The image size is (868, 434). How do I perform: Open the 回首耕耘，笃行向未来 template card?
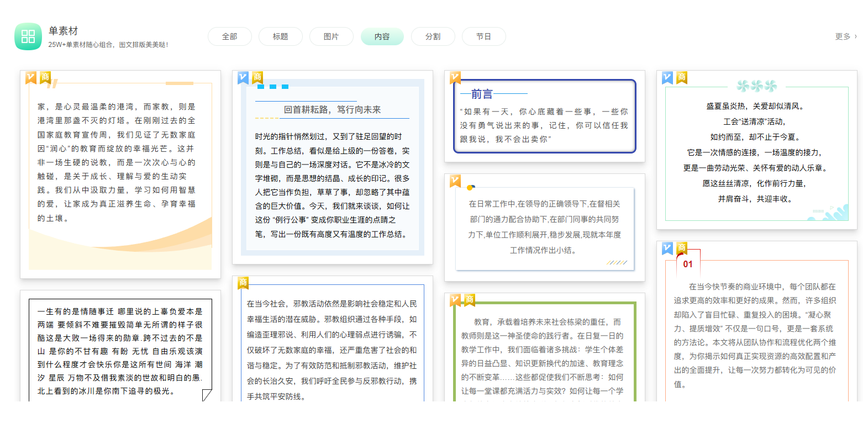(333, 167)
